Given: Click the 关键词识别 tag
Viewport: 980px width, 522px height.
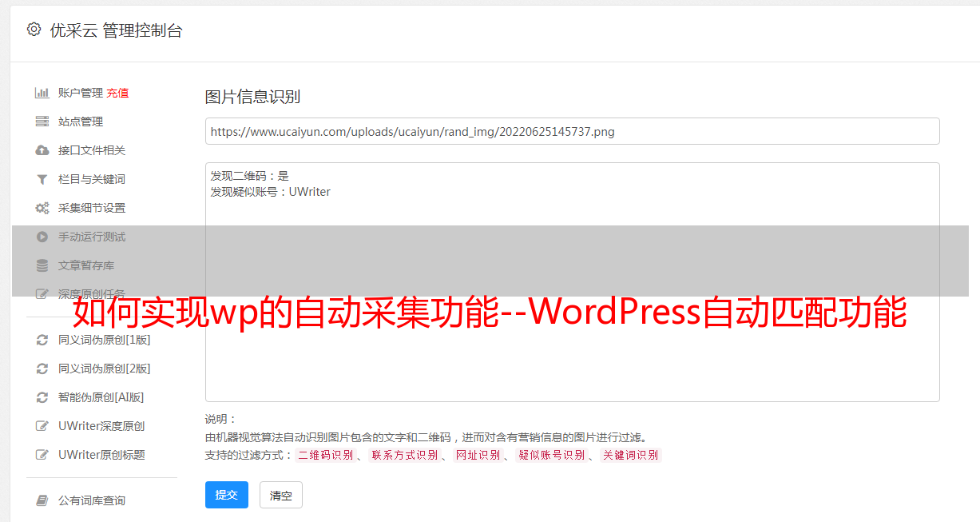Looking at the screenshot, I should click(x=631, y=455).
